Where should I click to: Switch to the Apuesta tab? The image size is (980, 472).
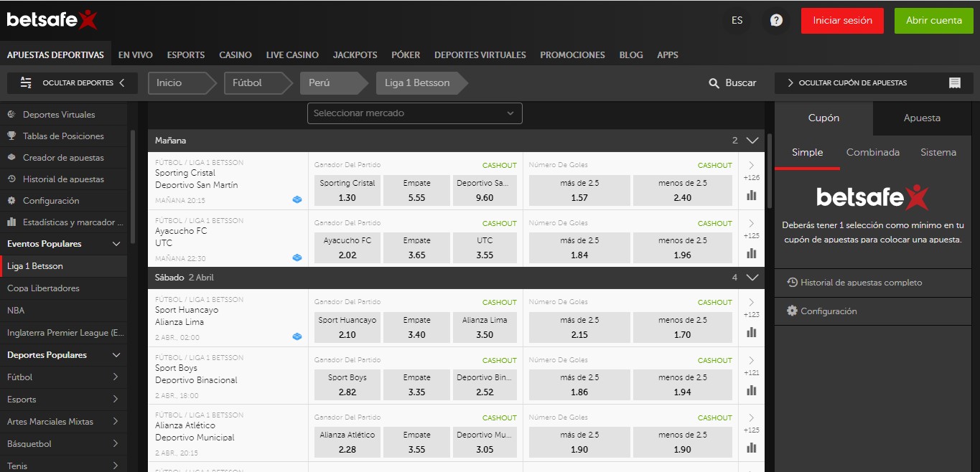tap(922, 118)
